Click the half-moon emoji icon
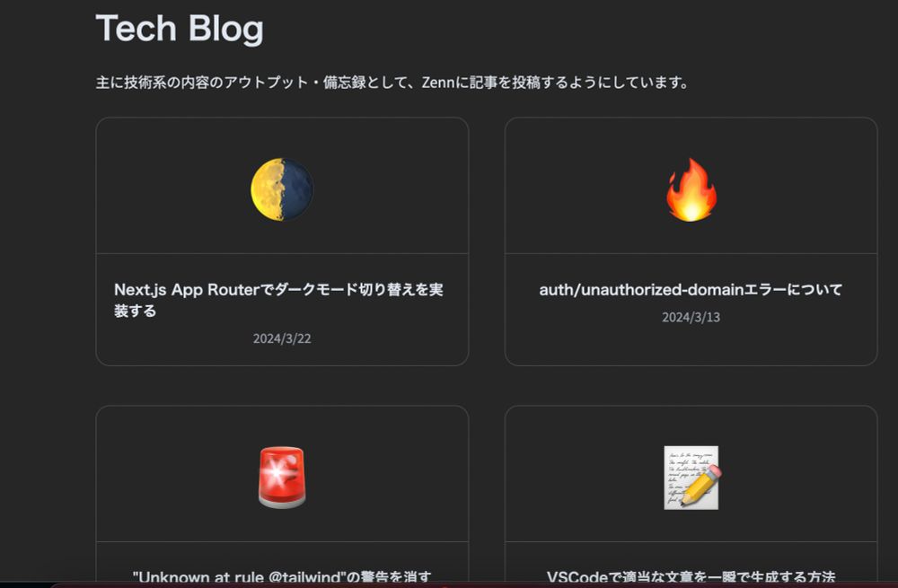 (x=282, y=189)
